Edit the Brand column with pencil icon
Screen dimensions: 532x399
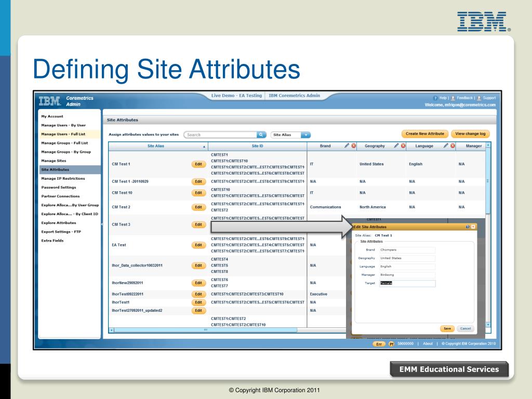(x=347, y=145)
